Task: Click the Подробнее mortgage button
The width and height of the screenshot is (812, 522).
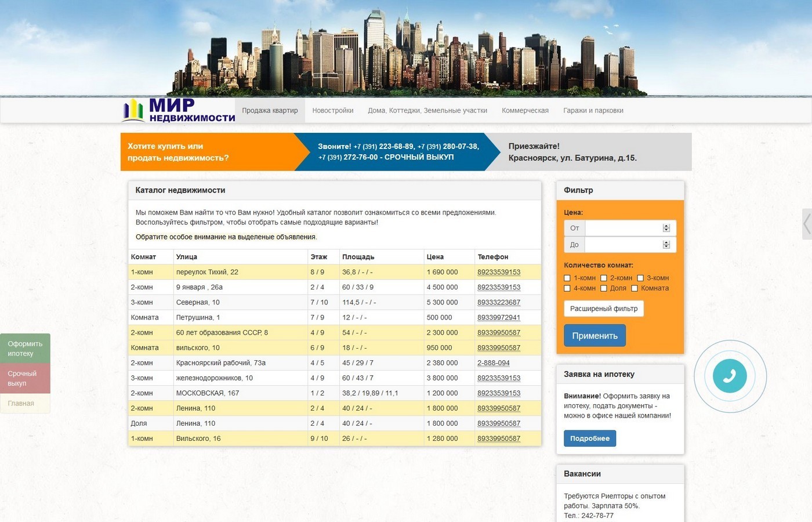Action: pyautogui.click(x=590, y=438)
